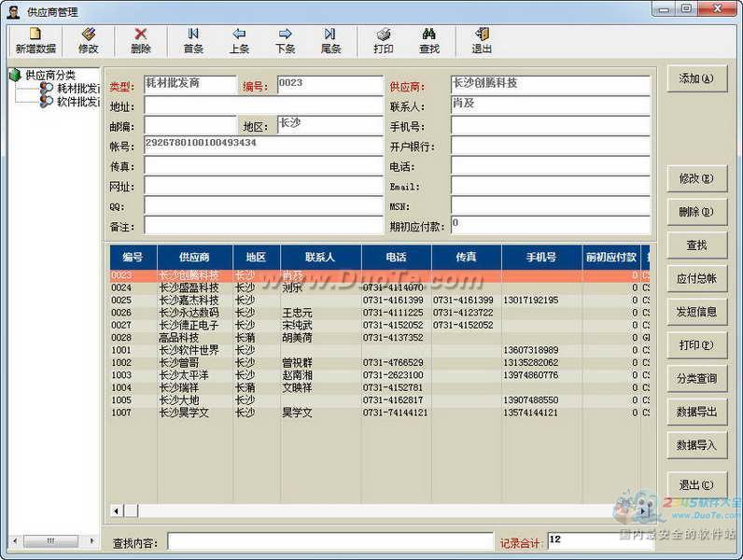
Task: Focus the 帐号 input field
Action: [x=263, y=146]
